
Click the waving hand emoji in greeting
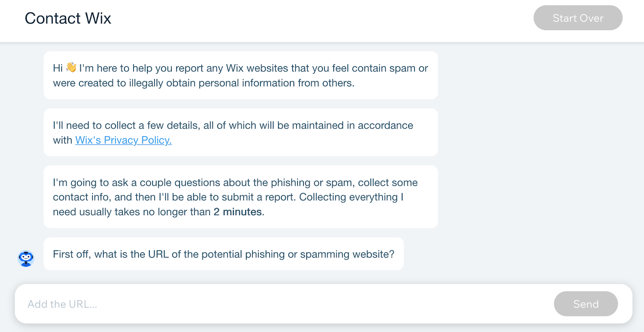71,67
